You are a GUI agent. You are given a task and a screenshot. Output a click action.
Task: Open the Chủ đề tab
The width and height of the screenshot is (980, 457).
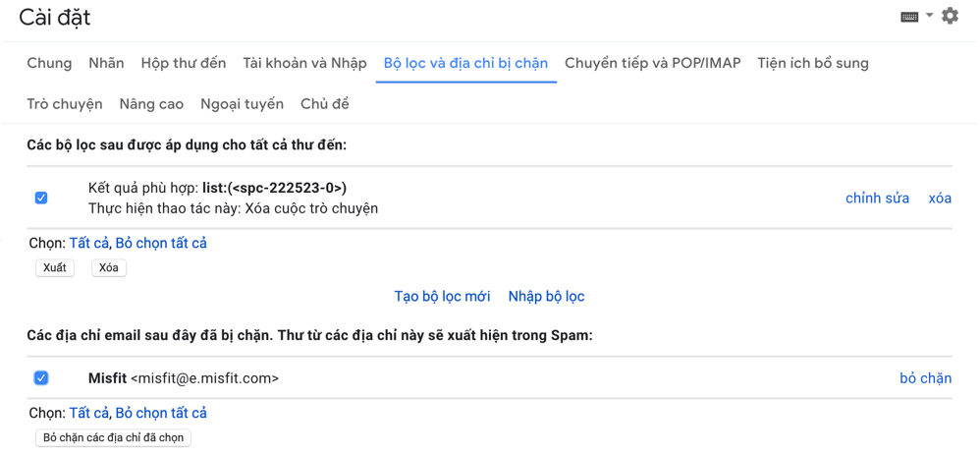[324, 104]
